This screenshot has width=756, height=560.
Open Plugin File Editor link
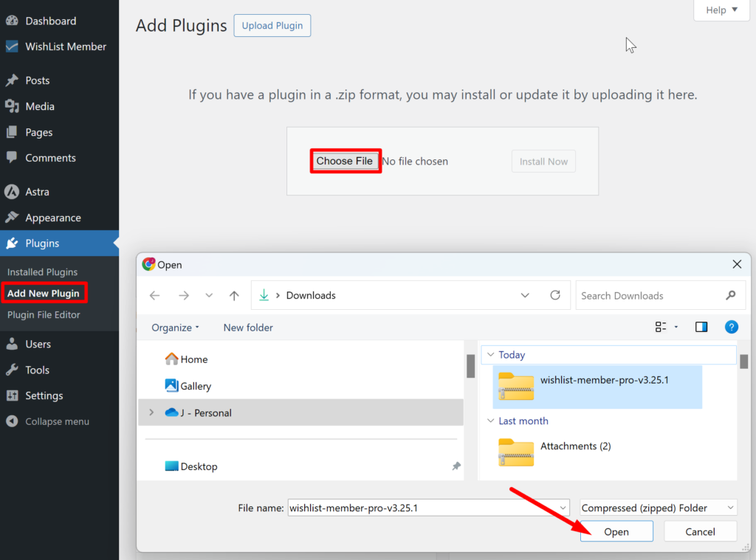point(44,315)
